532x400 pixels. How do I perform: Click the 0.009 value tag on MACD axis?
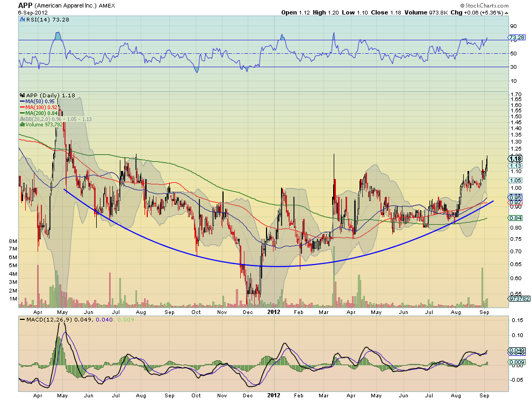click(x=517, y=362)
